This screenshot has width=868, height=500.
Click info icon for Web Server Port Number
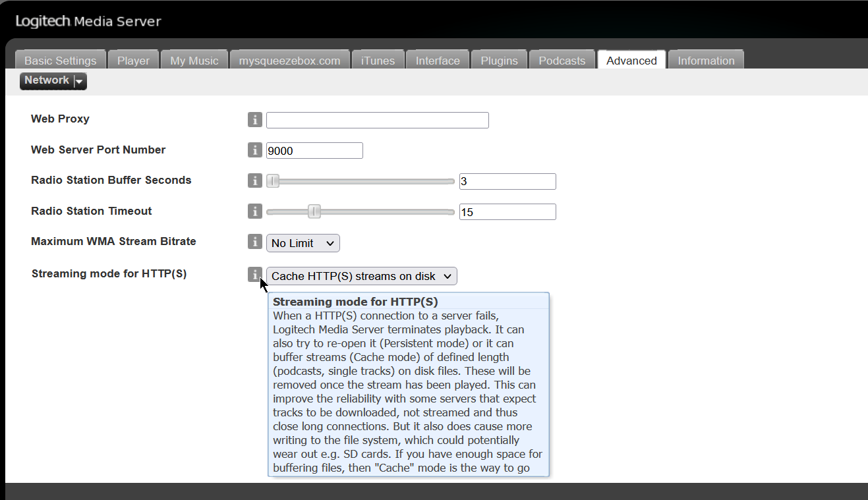click(255, 150)
